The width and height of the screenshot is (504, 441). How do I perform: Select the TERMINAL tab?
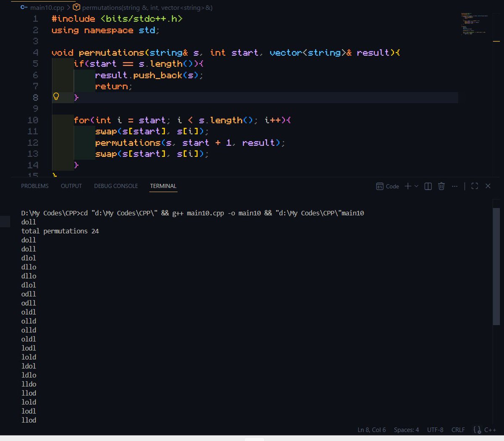pos(163,186)
